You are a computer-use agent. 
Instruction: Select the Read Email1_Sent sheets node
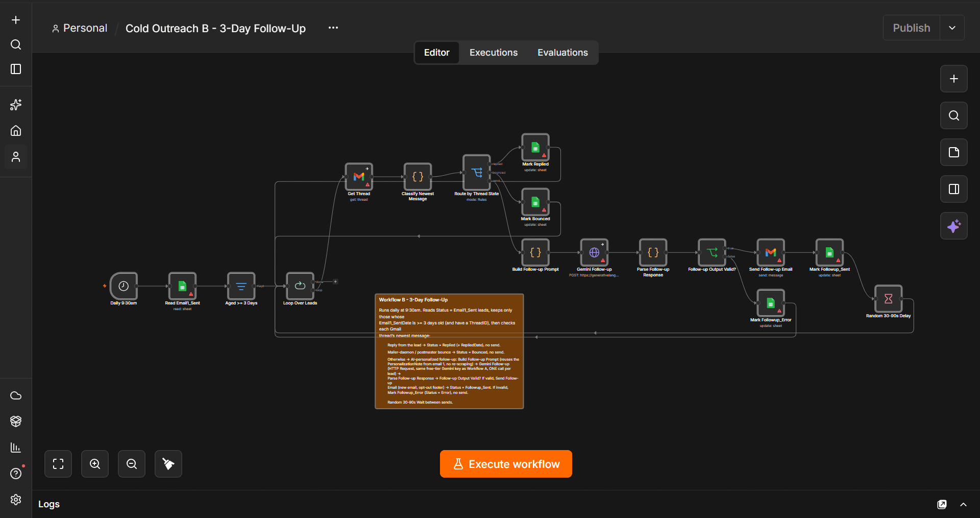182,286
